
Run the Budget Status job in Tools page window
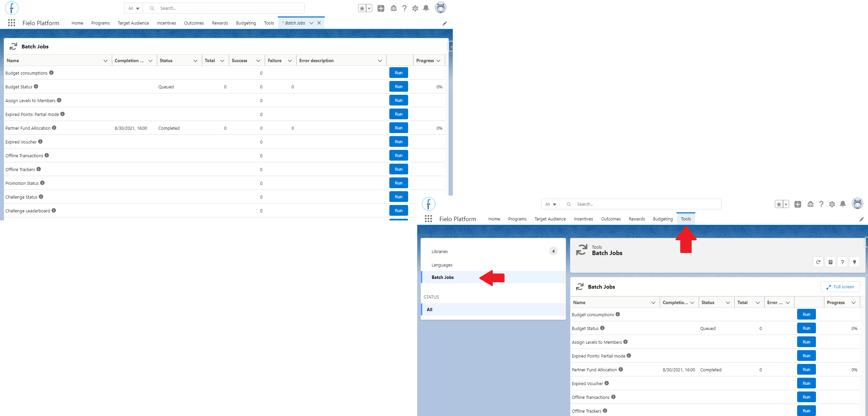[x=806, y=328]
